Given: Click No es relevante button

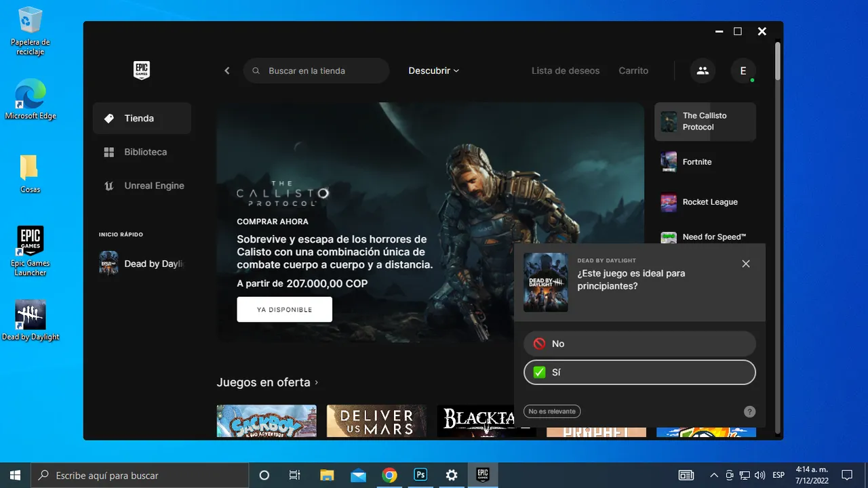Looking at the screenshot, I should click(552, 411).
